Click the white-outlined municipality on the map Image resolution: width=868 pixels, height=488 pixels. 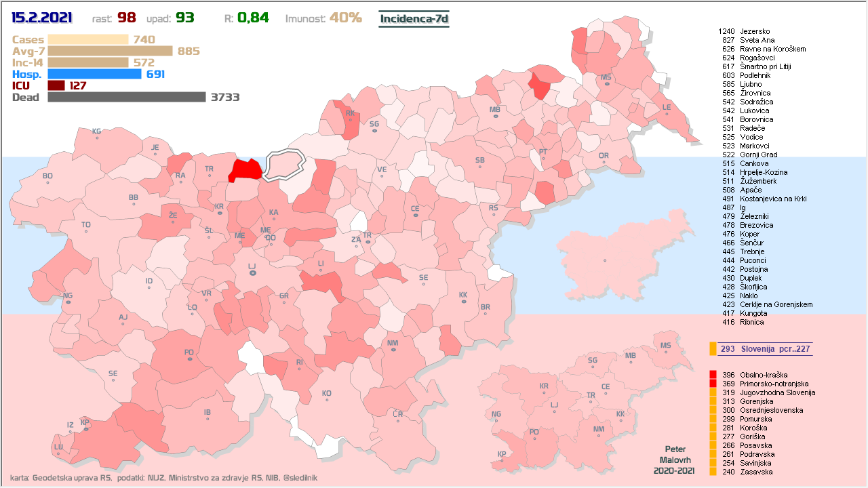point(284,165)
